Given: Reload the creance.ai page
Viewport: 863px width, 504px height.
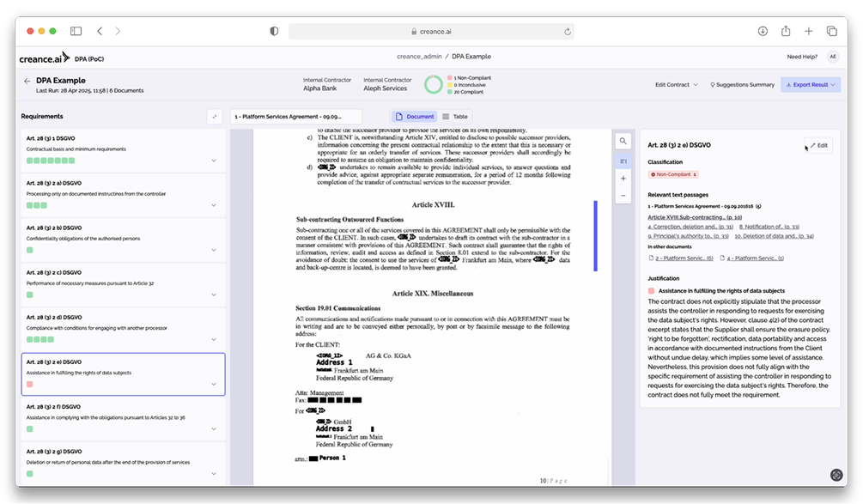Looking at the screenshot, I should pyautogui.click(x=568, y=32).
